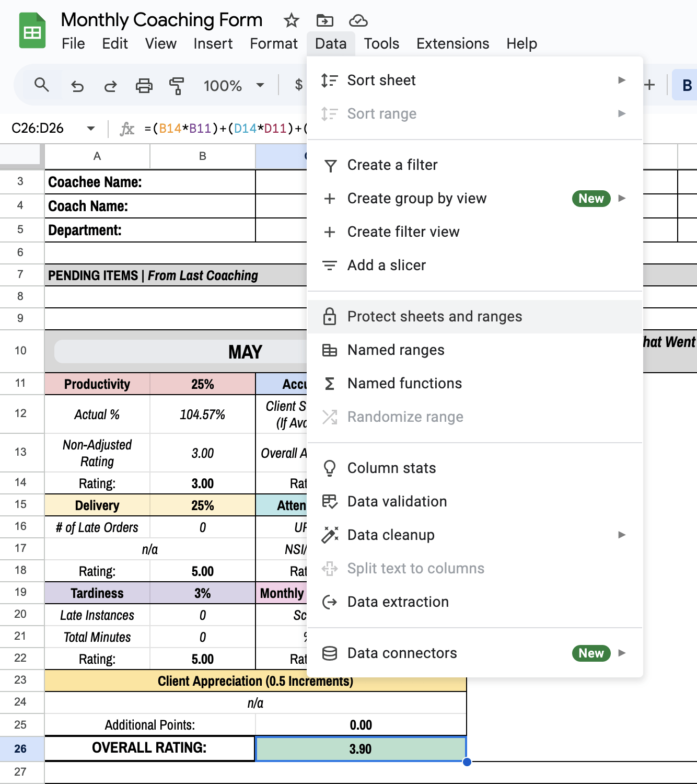Star this Monthly Coaching Form document
The height and width of the screenshot is (784, 697).
pyautogui.click(x=291, y=21)
